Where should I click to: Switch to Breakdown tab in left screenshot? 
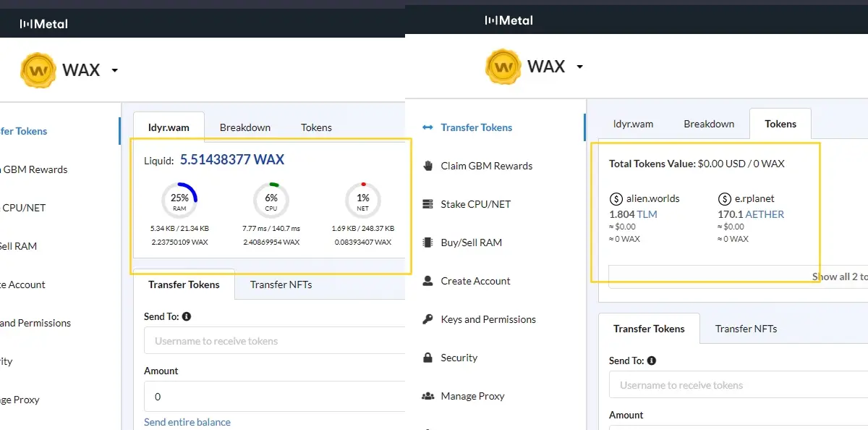tap(245, 127)
